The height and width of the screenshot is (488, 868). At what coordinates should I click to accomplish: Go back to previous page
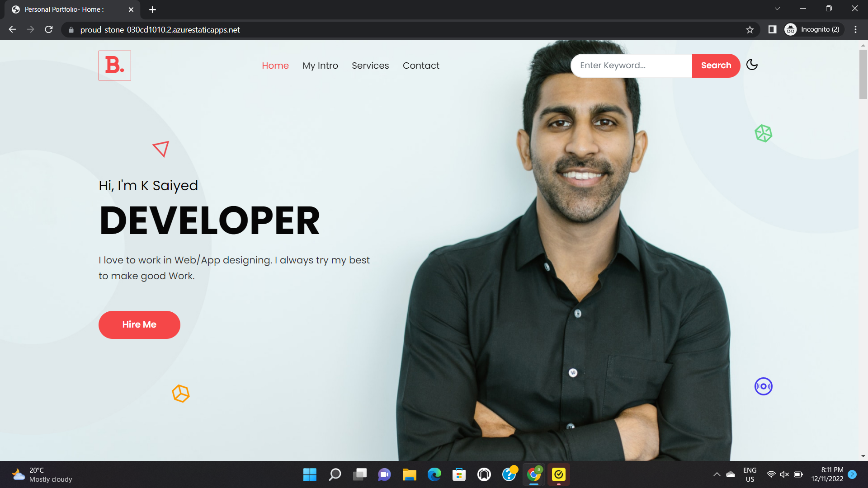[x=13, y=30]
